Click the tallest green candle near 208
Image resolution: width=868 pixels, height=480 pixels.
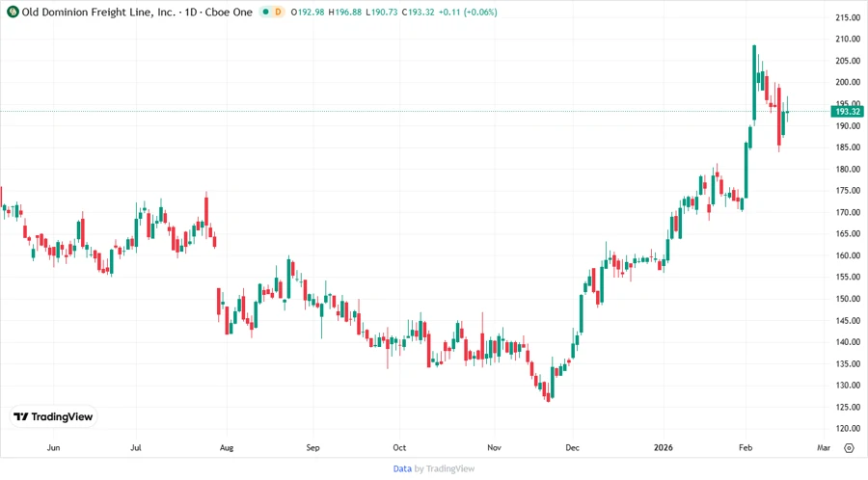coord(754,83)
